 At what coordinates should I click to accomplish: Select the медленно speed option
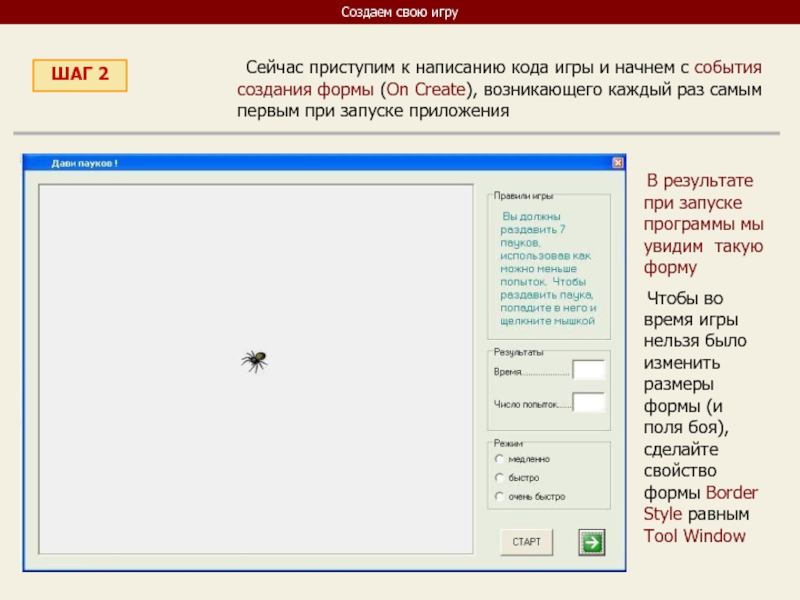pyautogui.click(x=499, y=459)
